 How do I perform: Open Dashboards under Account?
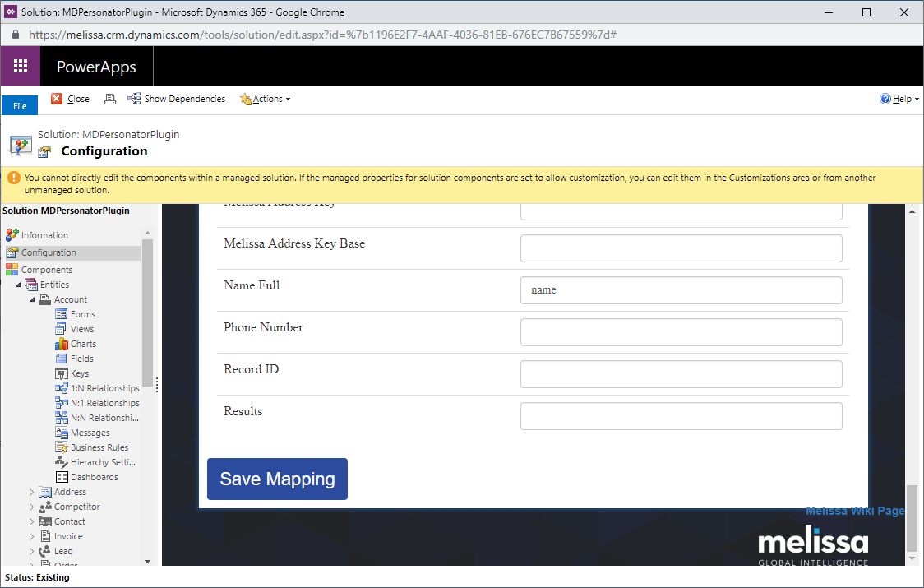pos(95,477)
